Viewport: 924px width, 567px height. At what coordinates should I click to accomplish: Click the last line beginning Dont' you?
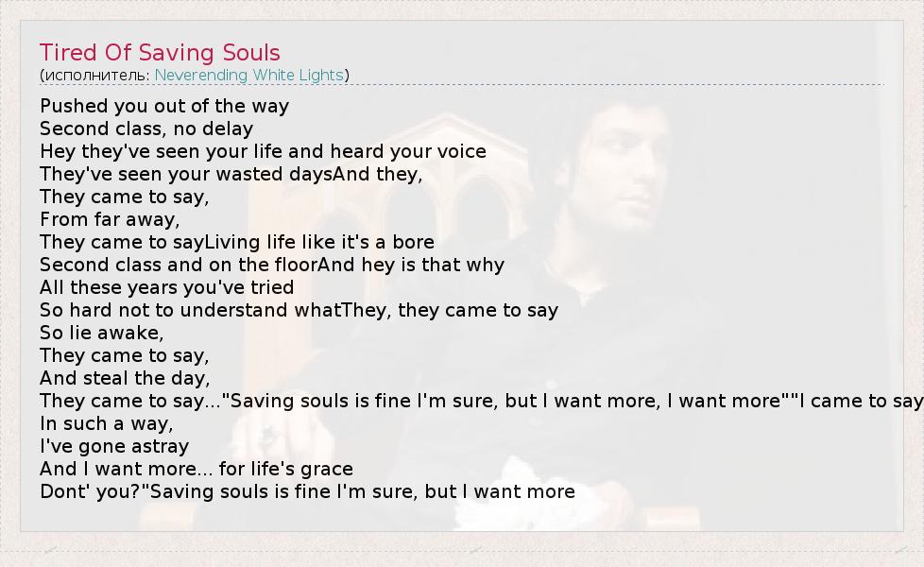pos(307,491)
